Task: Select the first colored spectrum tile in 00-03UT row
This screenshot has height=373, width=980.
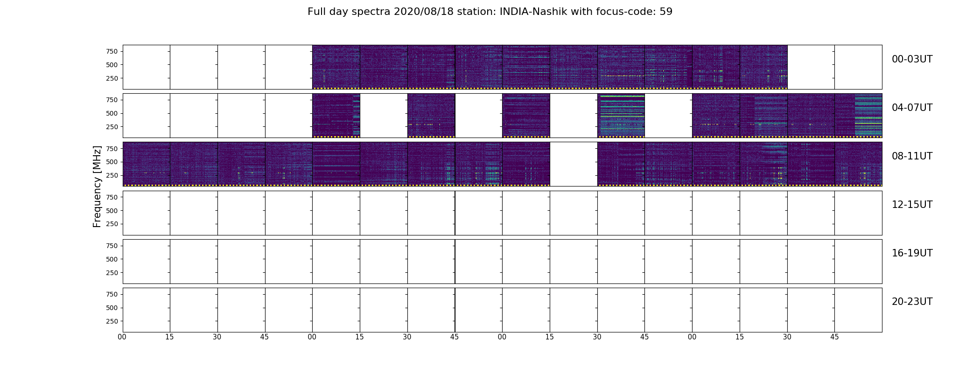Action: [x=336, y=67]
